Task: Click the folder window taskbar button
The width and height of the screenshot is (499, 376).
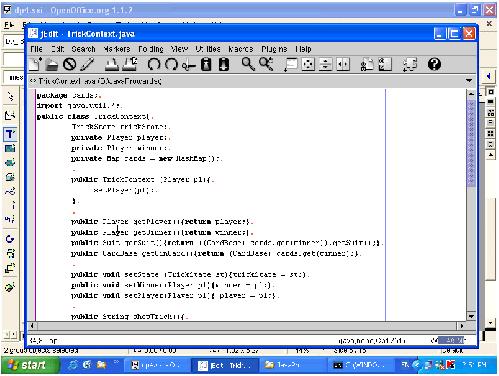Action: pos(291,365)
